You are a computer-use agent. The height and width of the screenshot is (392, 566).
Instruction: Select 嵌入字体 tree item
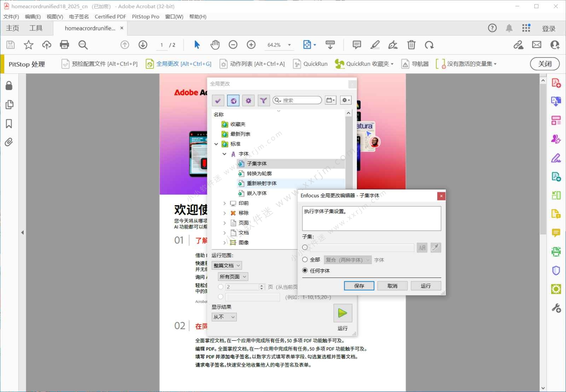coord(257,193)
